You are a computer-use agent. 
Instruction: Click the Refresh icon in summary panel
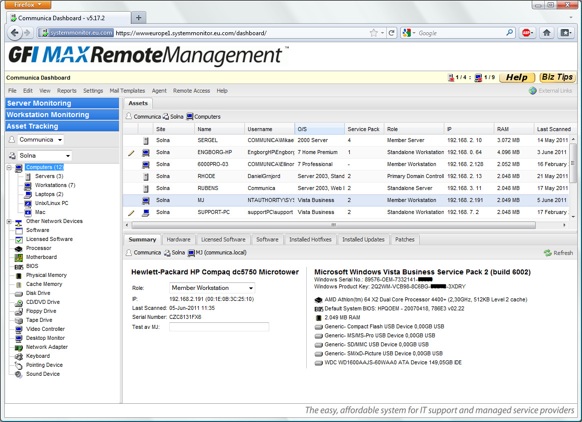[547, 253]
